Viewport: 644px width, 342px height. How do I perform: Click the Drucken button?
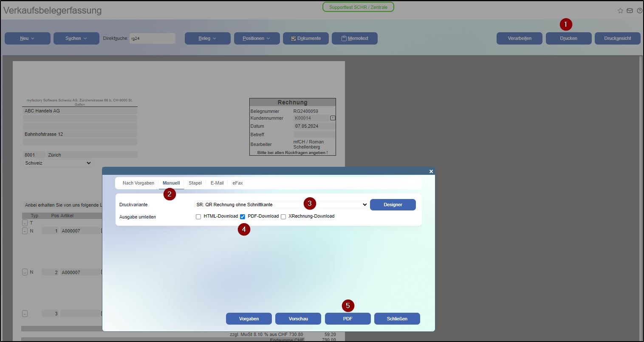569,38
